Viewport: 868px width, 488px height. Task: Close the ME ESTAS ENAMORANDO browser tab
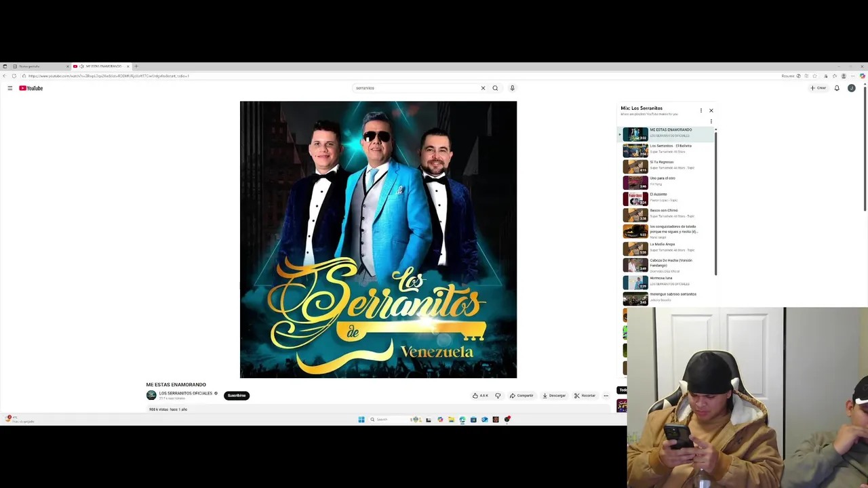coord(127,66)
